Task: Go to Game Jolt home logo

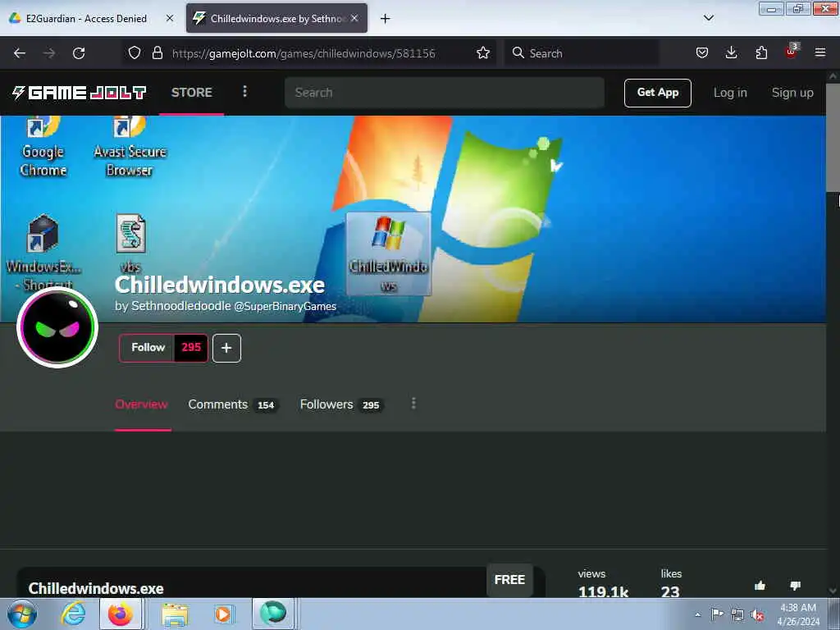Action: [x=80, y=93]
